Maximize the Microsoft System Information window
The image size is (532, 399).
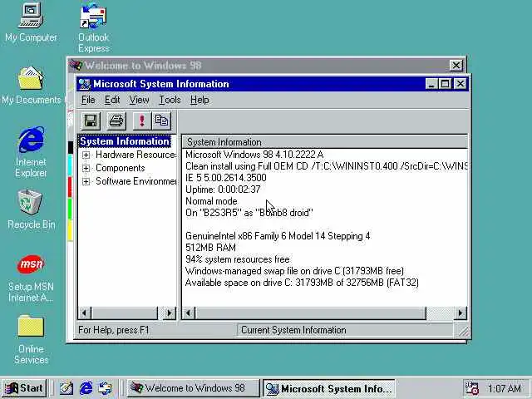446,84
